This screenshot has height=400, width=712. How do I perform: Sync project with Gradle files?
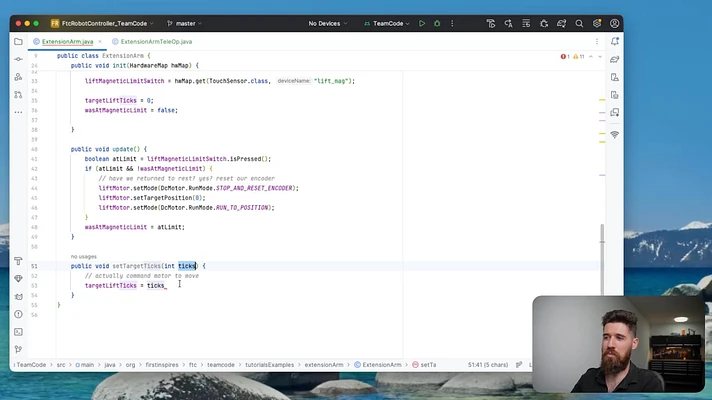561,24
